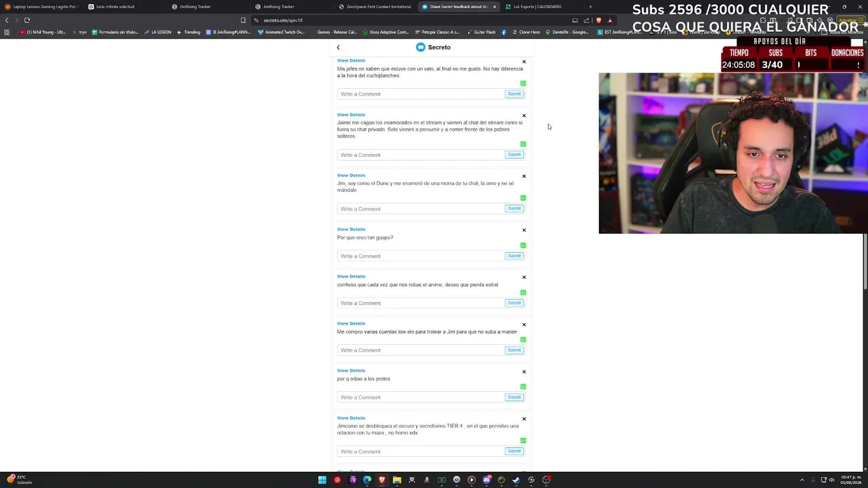Close the 'Share Secret feedback' browser tab
This screenshot has width=868, height=488.
494,7
